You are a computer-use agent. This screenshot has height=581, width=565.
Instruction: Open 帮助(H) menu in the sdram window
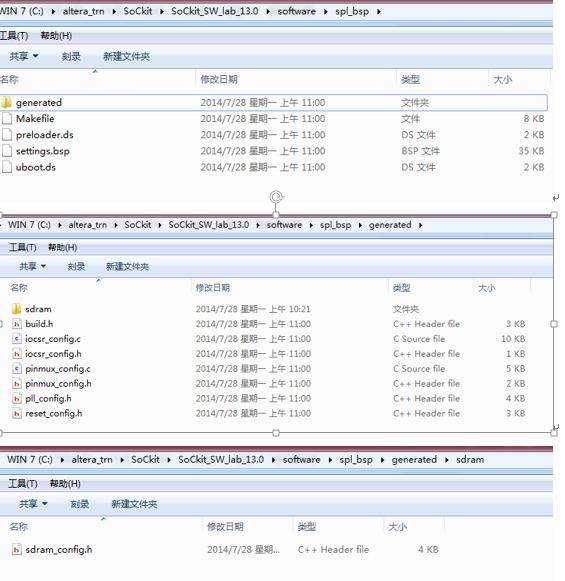coord(65,484)
